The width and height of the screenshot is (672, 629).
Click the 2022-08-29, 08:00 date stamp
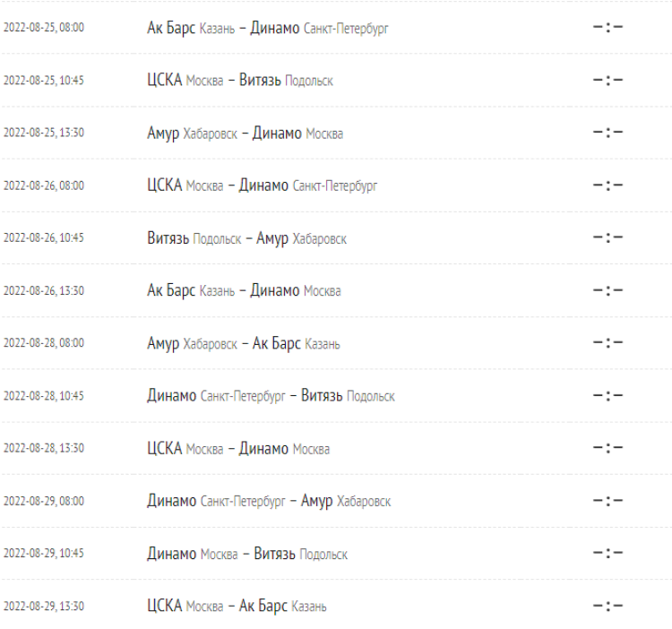click(44, 501)
